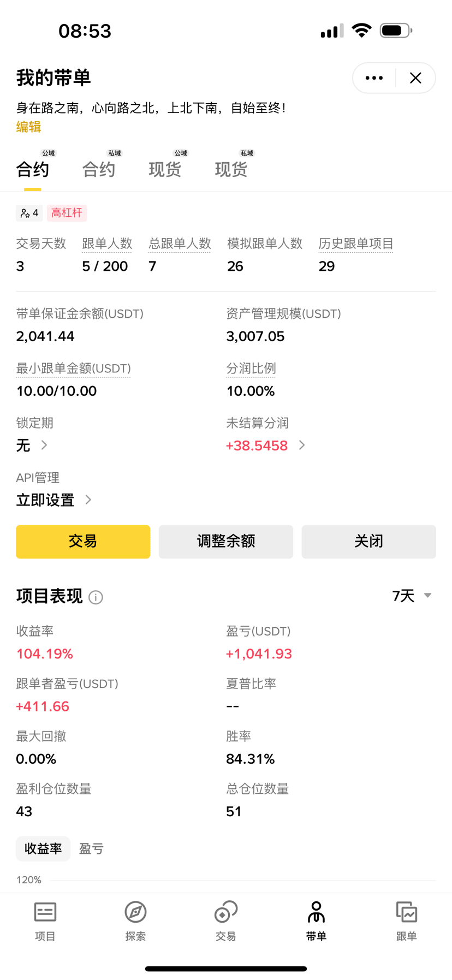This screenshot has height=980, width=452.
Task: Expand 锁定期 setting chevron
Action: pos(44,445)
